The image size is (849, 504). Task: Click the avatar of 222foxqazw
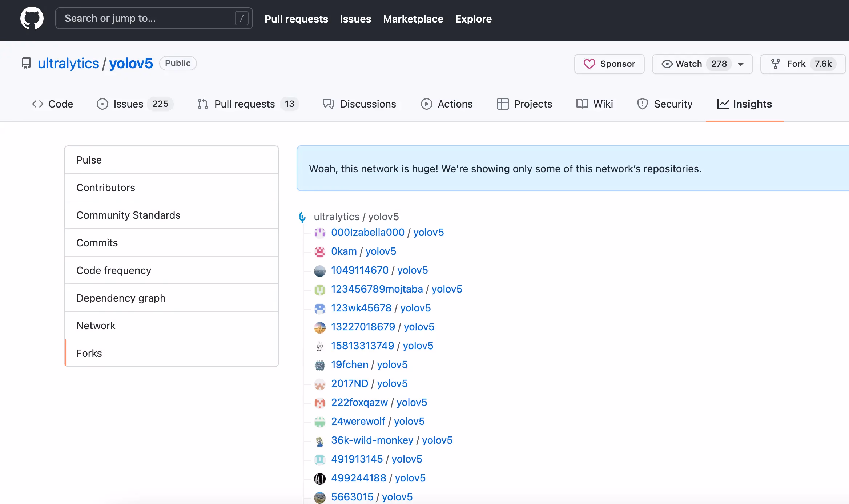click(320, 403)
